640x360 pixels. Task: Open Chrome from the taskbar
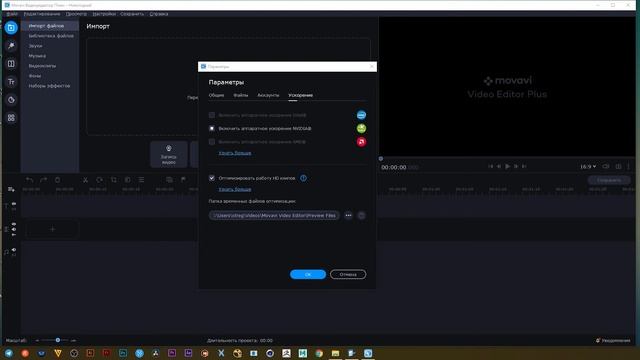319,353
